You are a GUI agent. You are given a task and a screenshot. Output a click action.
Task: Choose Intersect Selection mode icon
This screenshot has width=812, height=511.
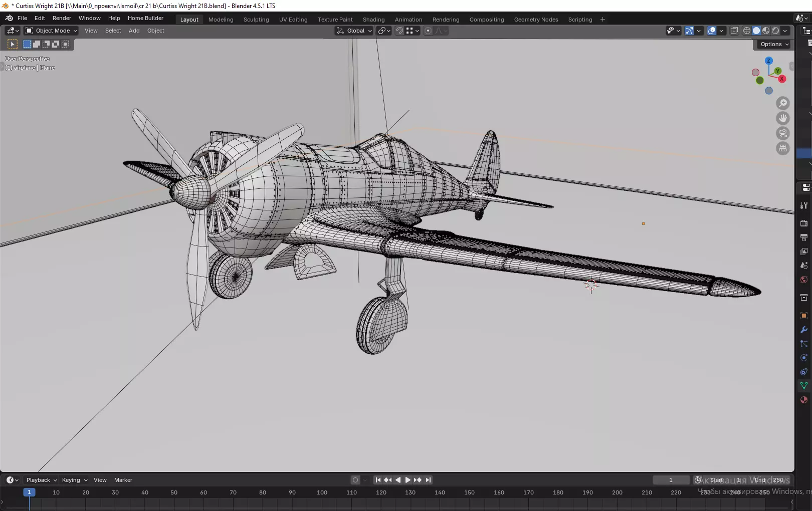[x=65, y=44]
